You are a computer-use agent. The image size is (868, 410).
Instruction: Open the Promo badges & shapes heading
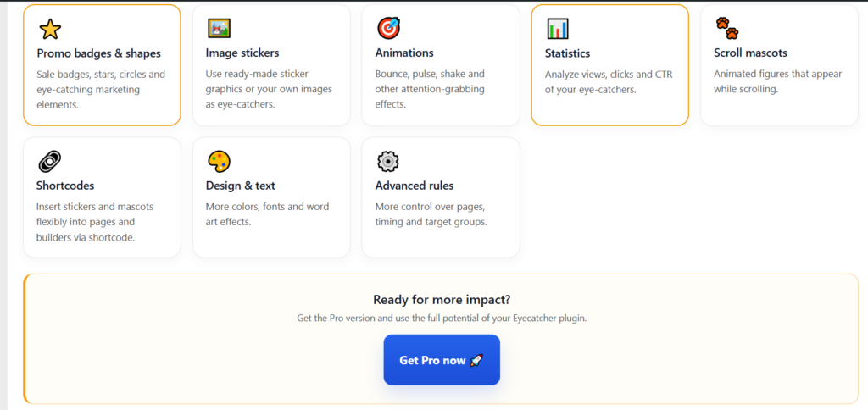98,53
